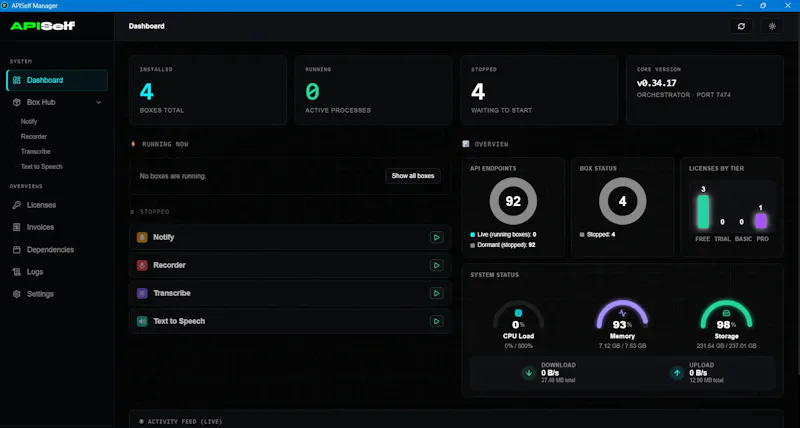
Task: Click the Invoices document icon
Action: tap(17, 227)
